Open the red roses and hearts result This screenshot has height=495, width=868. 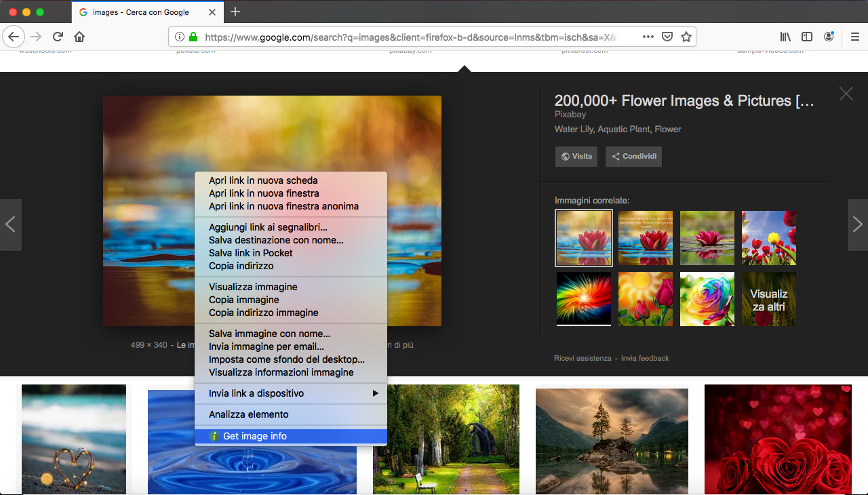click(778, 439)
